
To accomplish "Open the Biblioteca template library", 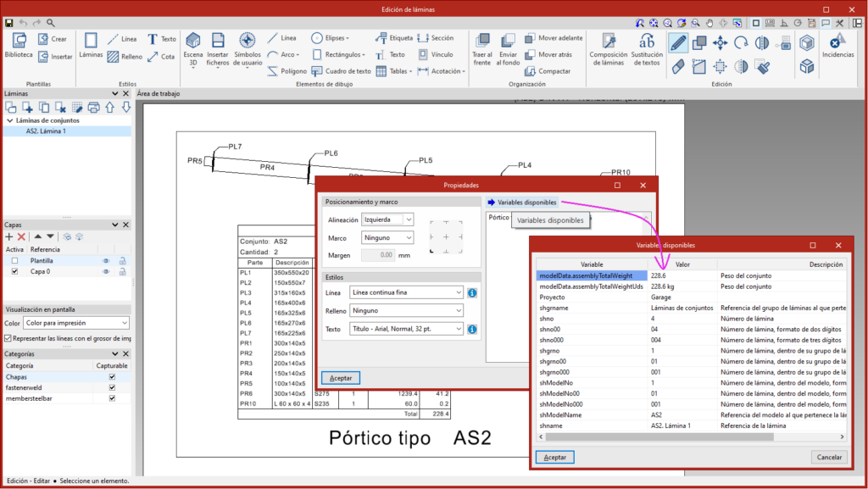I will pos(19,44).
